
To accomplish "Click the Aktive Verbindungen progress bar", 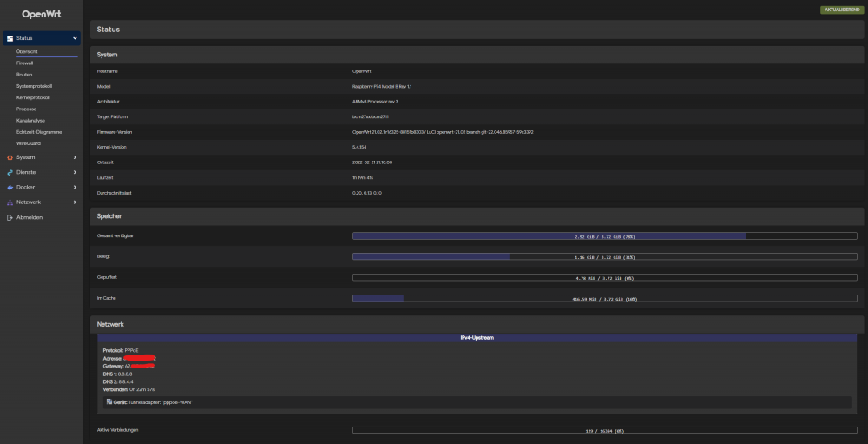I will tap(604, 430).
